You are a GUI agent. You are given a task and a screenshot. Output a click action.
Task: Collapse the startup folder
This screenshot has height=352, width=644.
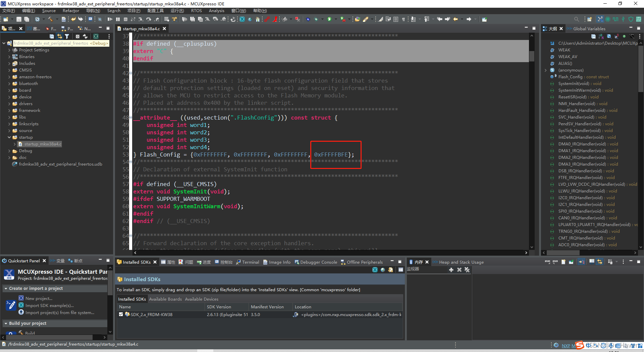tap(9, 137)
